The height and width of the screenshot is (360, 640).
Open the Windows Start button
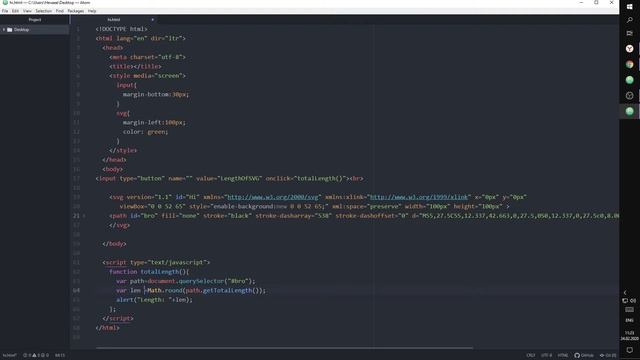pyautogui.click(x=629, y=7)
